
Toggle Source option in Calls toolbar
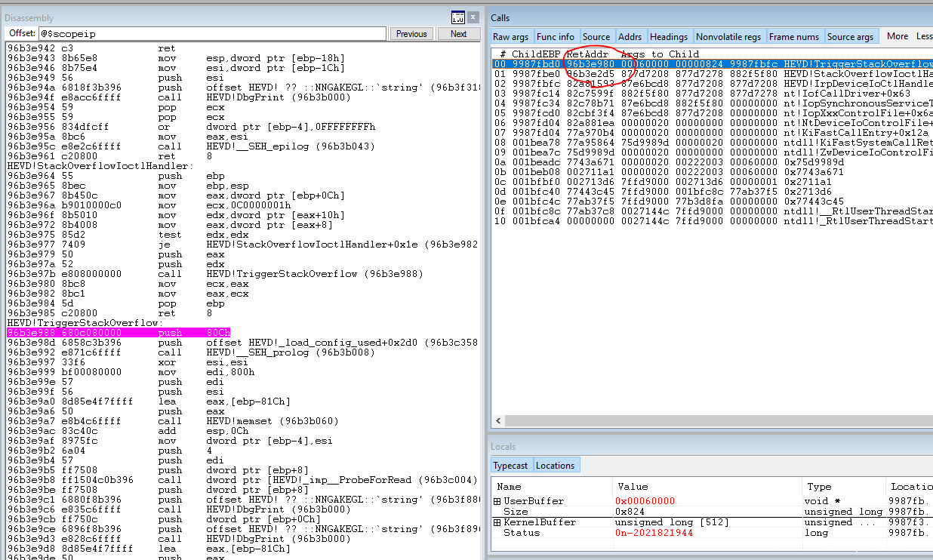click(596, 37)
